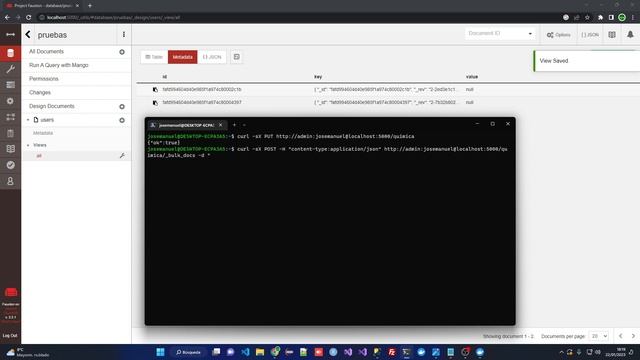640x360 pixels.
Task: Open documents per page dropdown
Action: [598, 336]
